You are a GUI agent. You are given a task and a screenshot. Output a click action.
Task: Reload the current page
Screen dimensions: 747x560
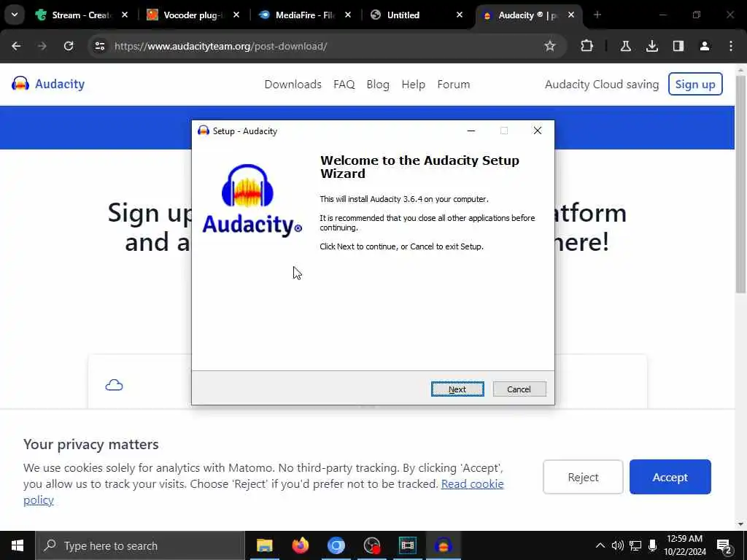tap(69, 46)
